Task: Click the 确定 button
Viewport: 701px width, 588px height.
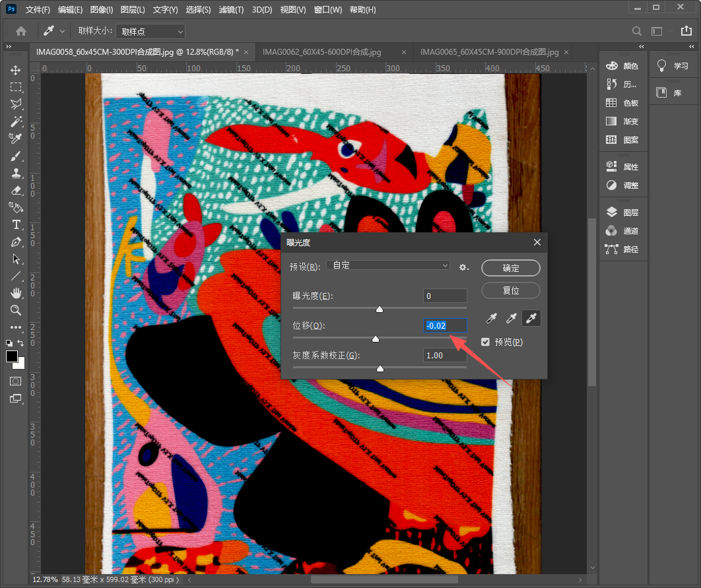Action: [x=511, y=268]
